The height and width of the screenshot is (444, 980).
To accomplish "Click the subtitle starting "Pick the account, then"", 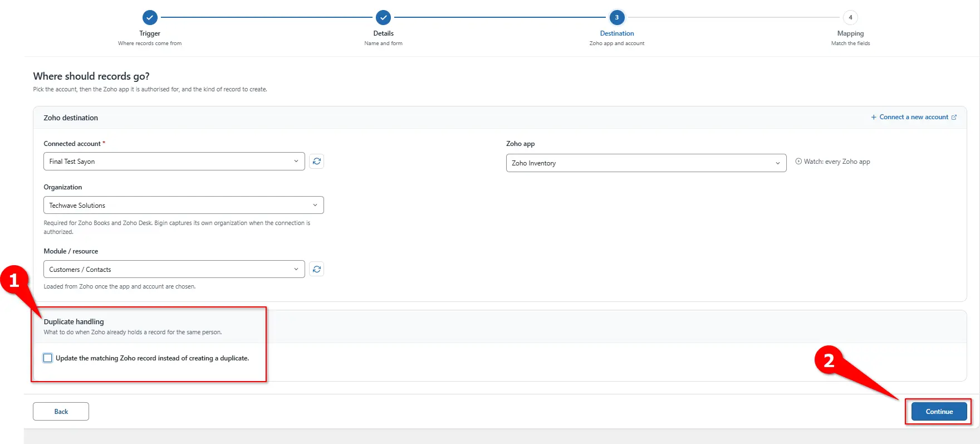I will click(150, 89).
